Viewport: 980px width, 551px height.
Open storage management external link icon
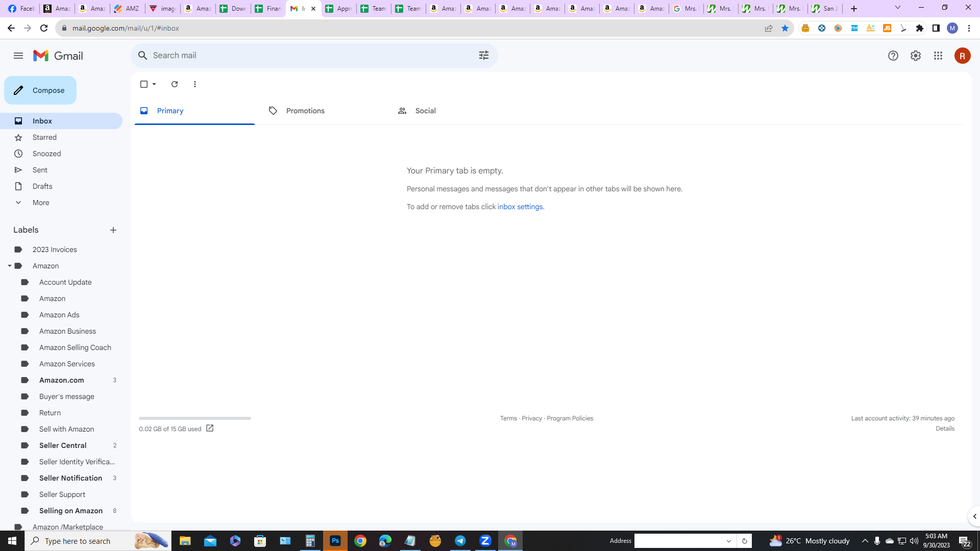tap(210, 429)
